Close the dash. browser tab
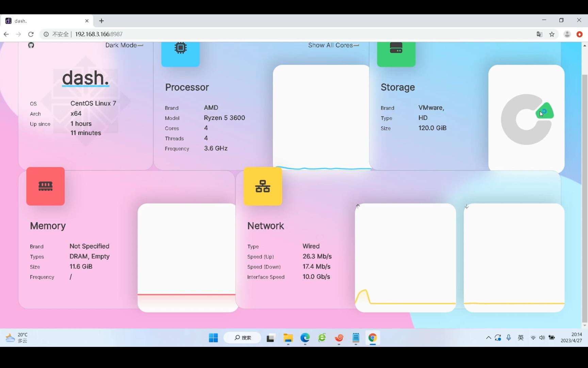The image size is (588, 368). tap(87, 21)
